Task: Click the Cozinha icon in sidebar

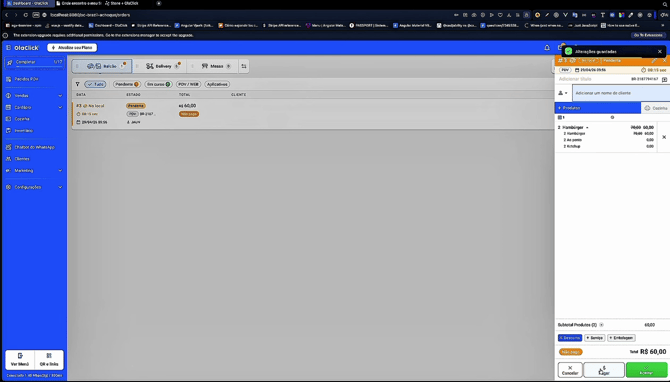Action: [x=9, y=119]
